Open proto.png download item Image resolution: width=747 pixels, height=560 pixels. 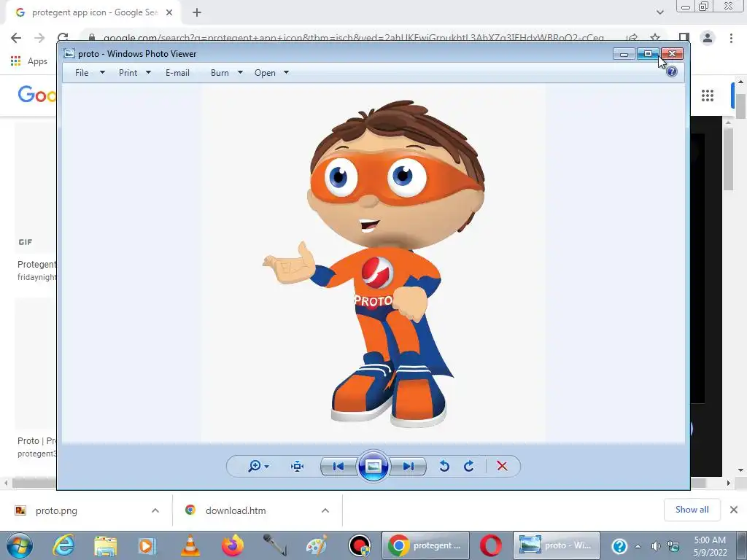pos(56,510)
